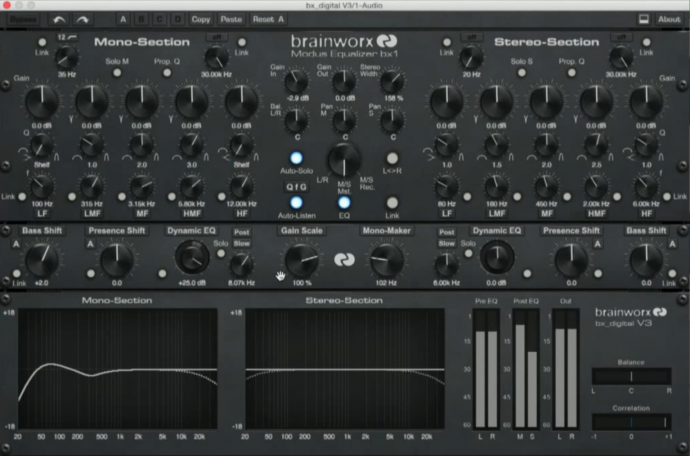The image size is (690, 456).
Task: Click the Stereo-Section HF band label
Action: [646, 213]
